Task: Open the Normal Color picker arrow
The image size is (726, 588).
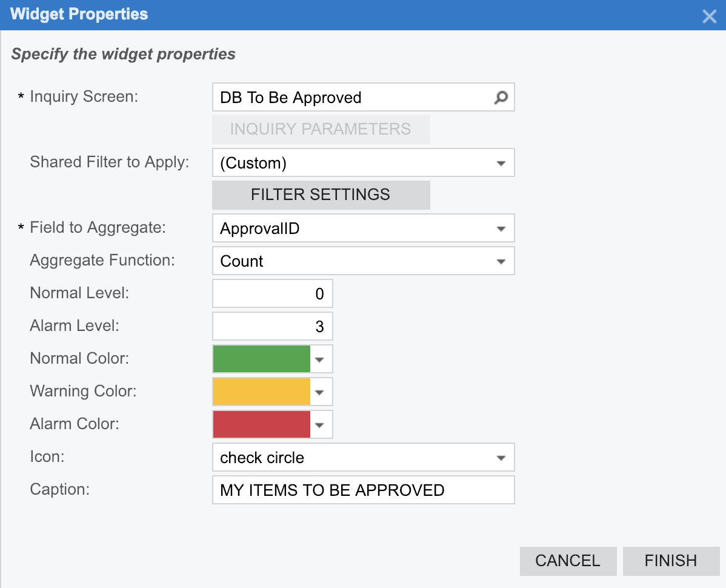Action: click(x=320, y=359)
